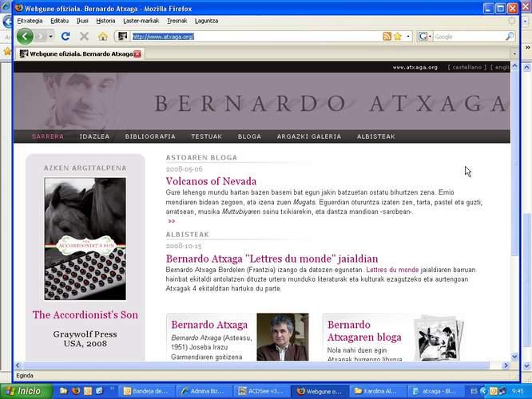Click the read-more double arrow icon
The image size is (532, 399).
(x=171, y=221)
